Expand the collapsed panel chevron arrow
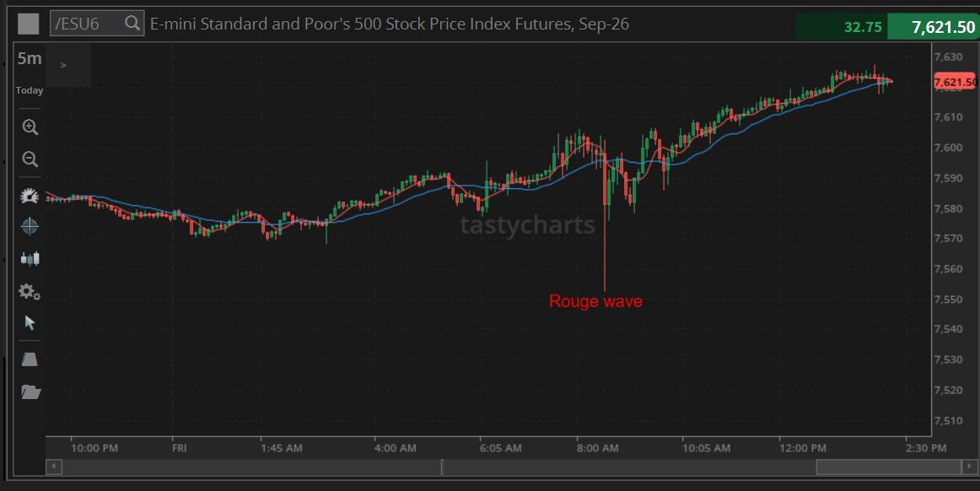Viewport: 980px width, 491px height. [x=63, y=65]
